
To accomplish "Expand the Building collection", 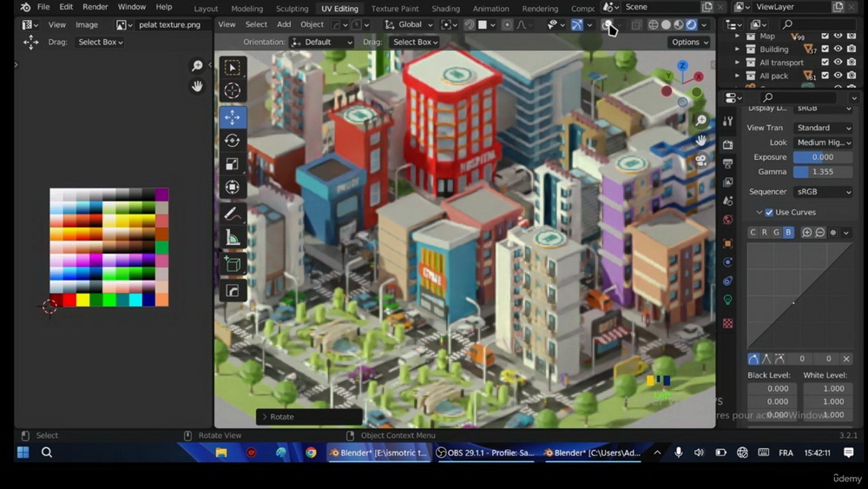I will pos(737,50).
